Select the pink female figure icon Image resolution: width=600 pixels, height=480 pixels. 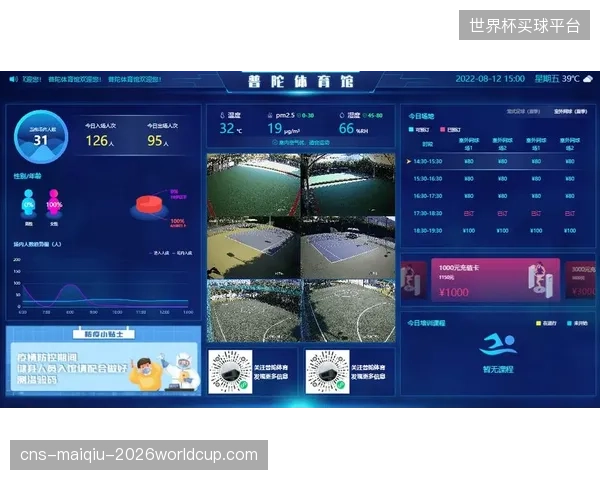[x=54, y=204]
